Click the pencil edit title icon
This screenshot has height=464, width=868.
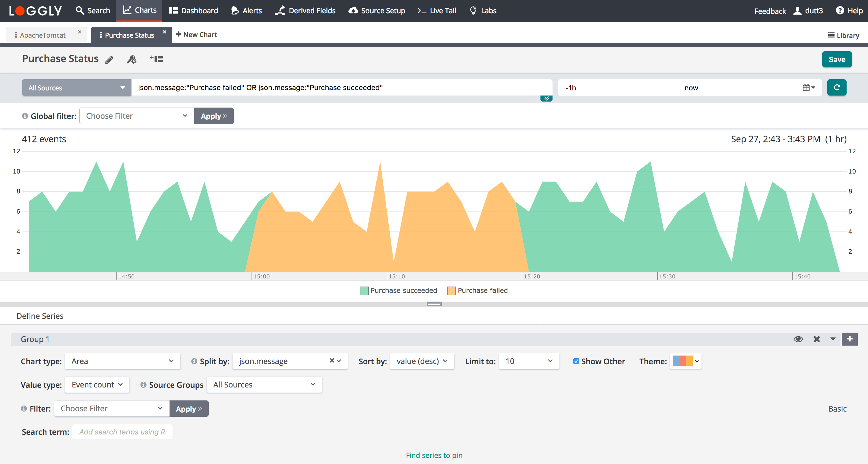(109, 60)
